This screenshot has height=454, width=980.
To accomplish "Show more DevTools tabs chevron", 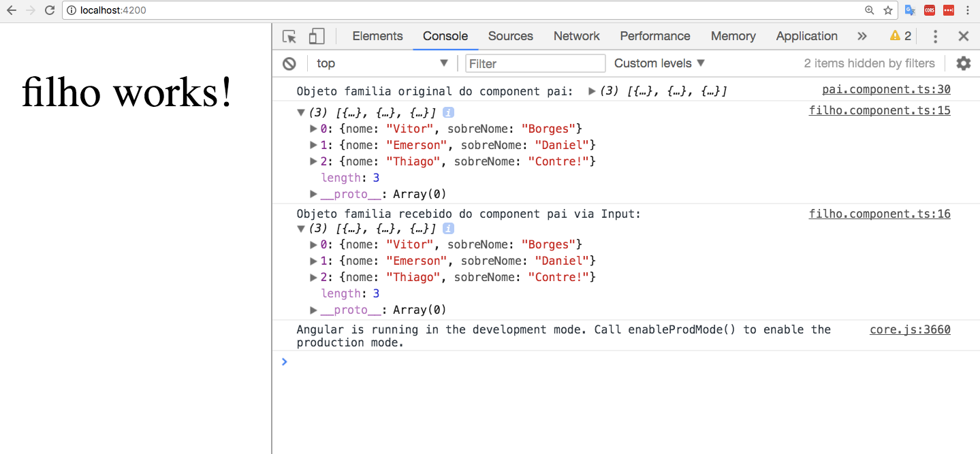I will (x=862, y=37).
